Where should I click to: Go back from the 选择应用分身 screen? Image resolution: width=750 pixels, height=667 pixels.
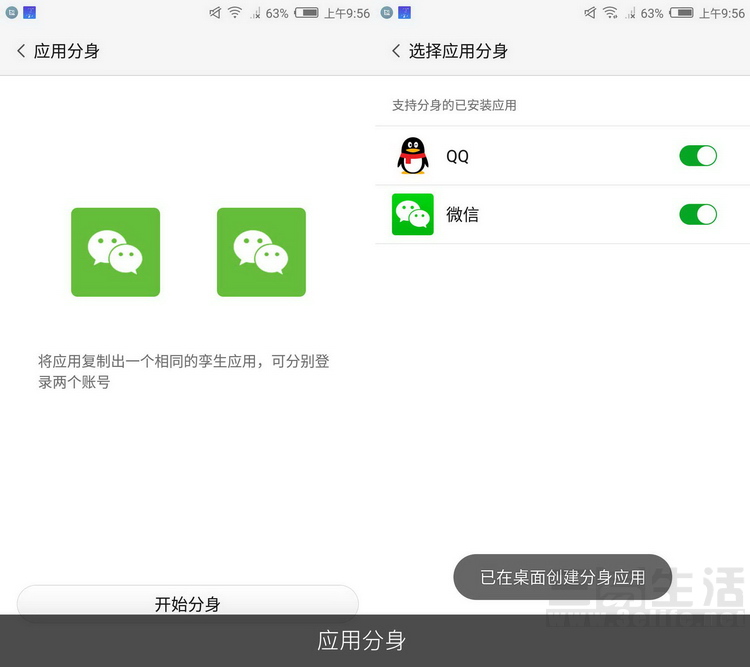(x=396, y=51)
